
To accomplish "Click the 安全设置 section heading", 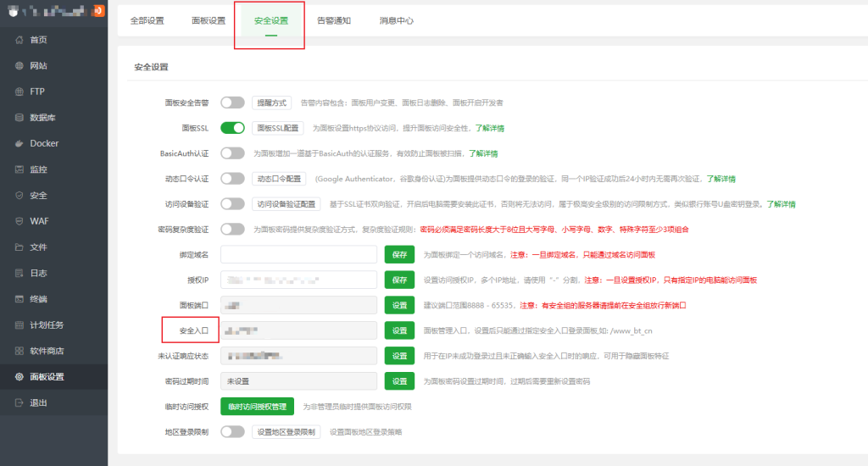I will [x=151, y=67].
